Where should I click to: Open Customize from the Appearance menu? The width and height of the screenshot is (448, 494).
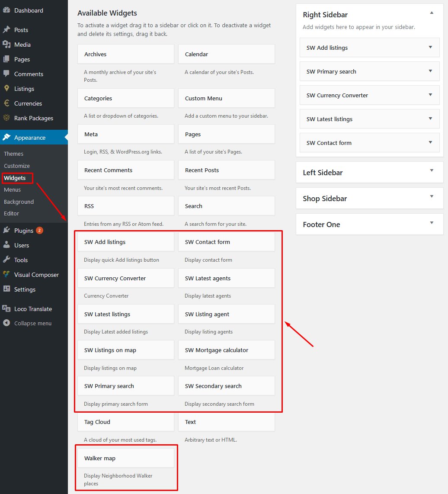click(16, 166)
